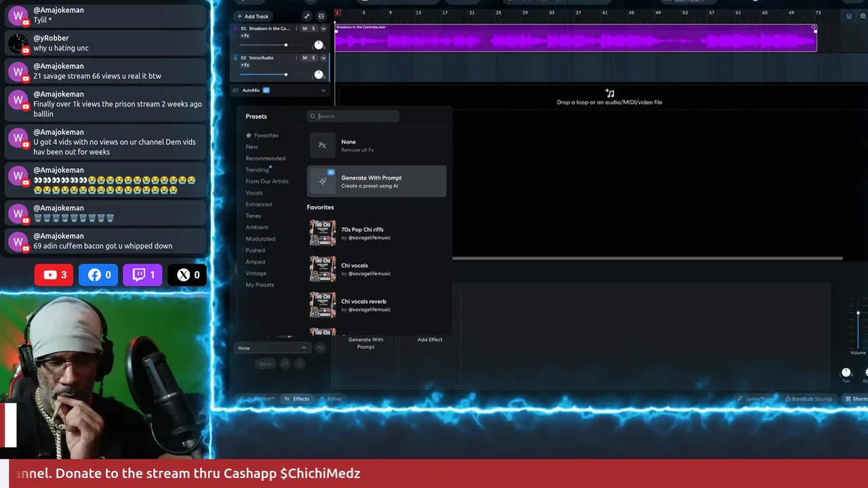Switch to the Editor tab
This screenshot has height=488, width=868.
[331, 399]
